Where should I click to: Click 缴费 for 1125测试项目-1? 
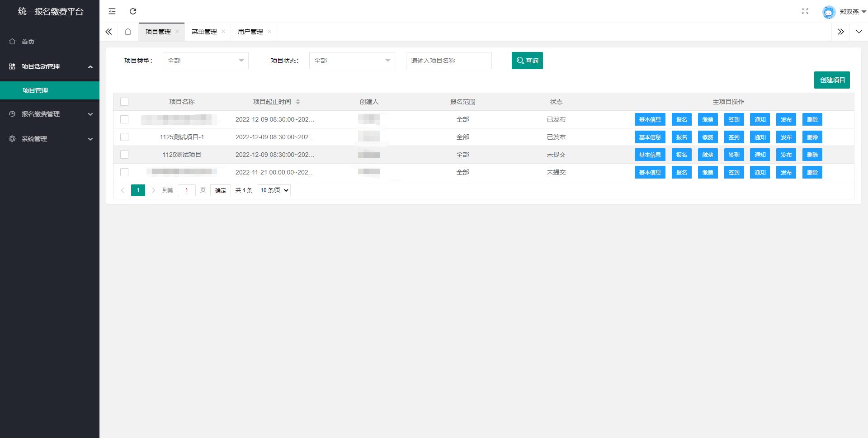point(708,137)
